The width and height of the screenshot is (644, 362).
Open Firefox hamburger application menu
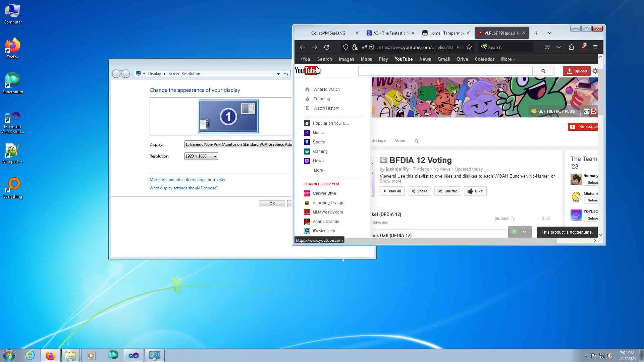595,47
